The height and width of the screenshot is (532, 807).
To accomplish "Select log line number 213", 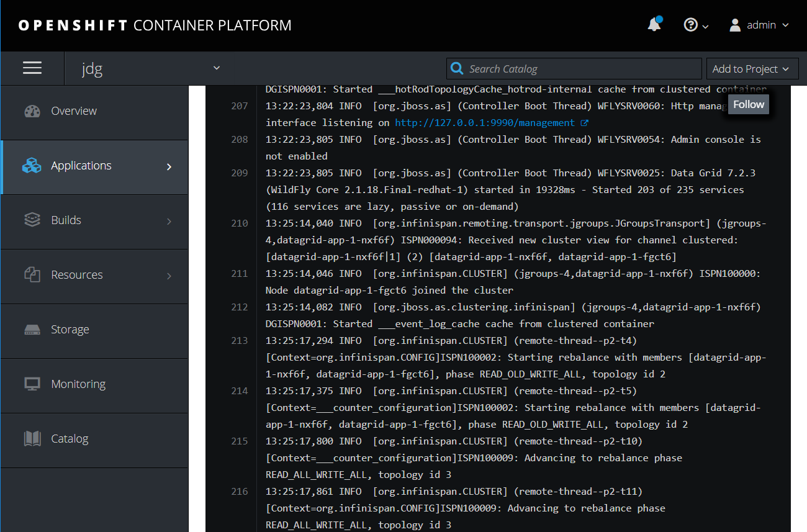I will click(240, 341).
